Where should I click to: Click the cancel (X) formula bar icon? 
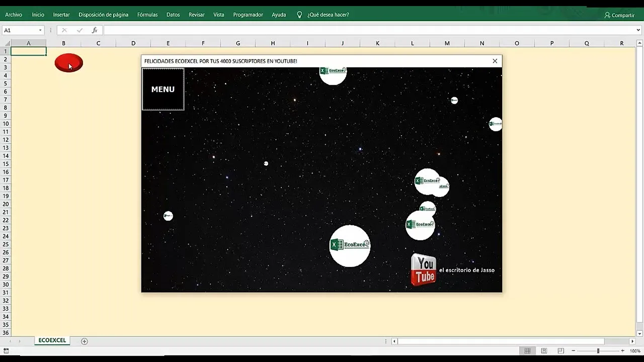(64, 30)
